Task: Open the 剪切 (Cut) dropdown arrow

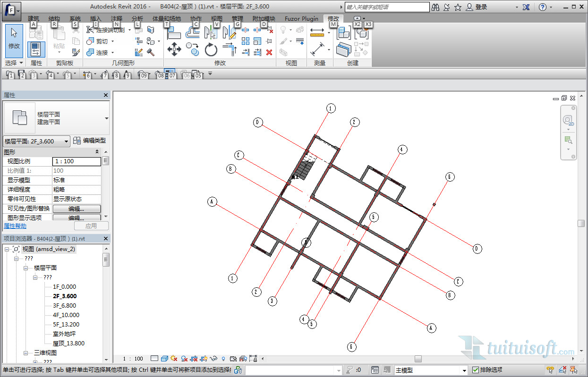Action: (x=113, y=42)
